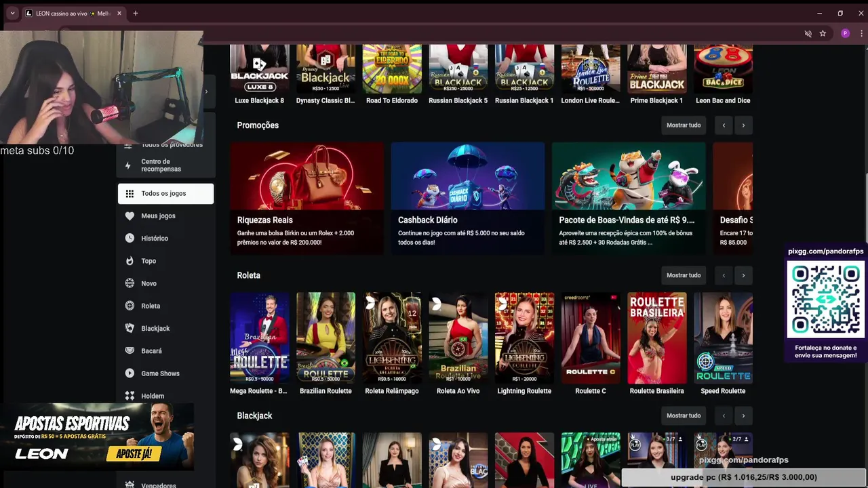
Task: Open Dynasty Classic Blackjack game
Action: coord(325,69)
